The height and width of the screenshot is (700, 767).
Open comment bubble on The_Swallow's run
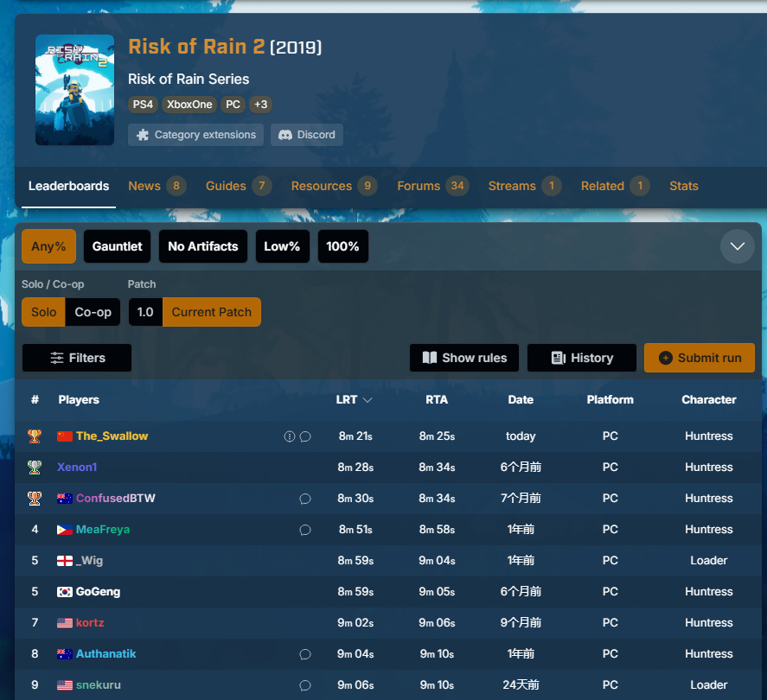click(305, 436)
